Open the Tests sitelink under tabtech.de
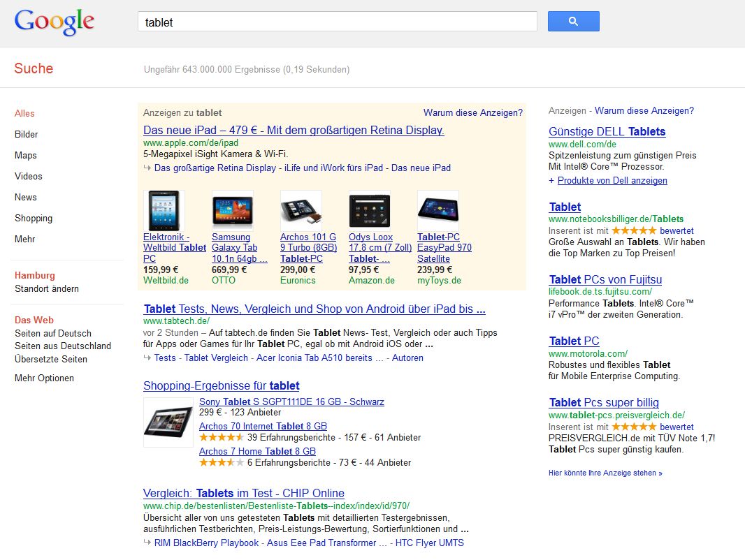 point(165,358)
